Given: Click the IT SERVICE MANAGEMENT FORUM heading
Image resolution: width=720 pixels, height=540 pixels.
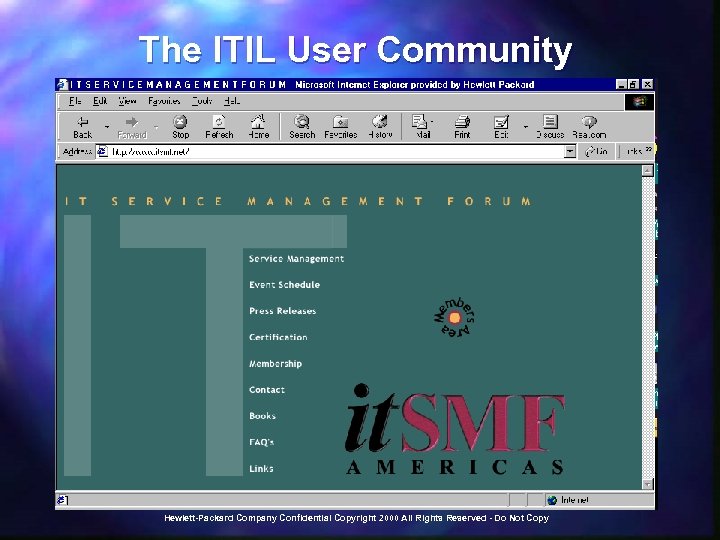Looking at the screenshot, I should point(298,201).
